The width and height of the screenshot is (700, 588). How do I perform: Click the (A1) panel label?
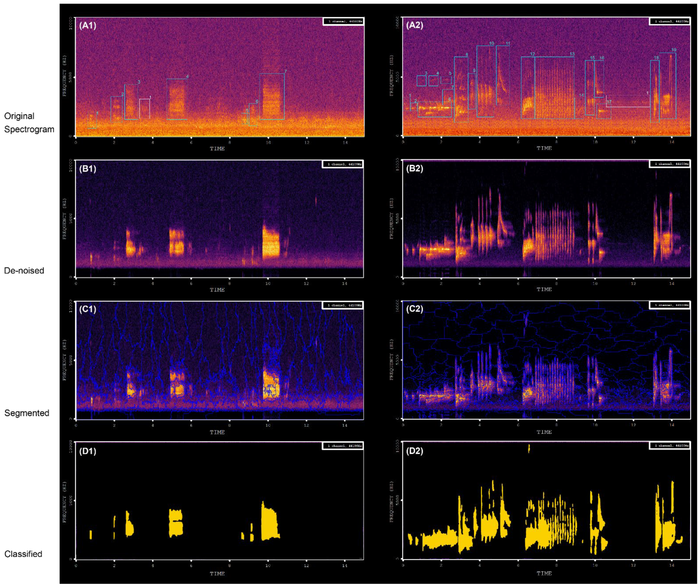click(88, 26)
